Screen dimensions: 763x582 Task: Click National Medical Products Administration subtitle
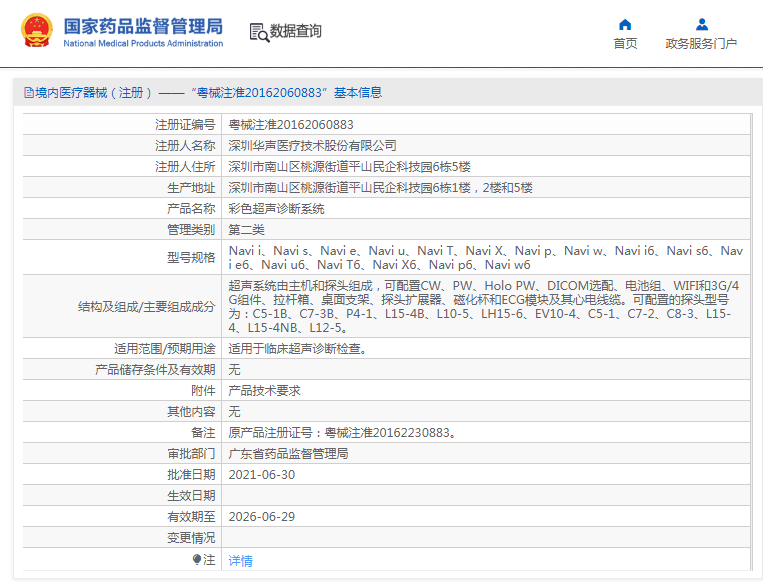(x=143, y=43)
